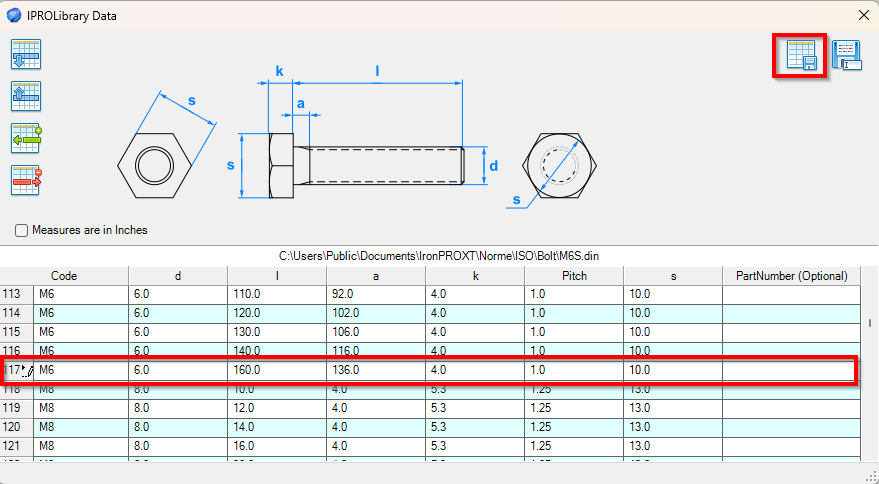
Task: Select row number 120
Action: [16, 427]
